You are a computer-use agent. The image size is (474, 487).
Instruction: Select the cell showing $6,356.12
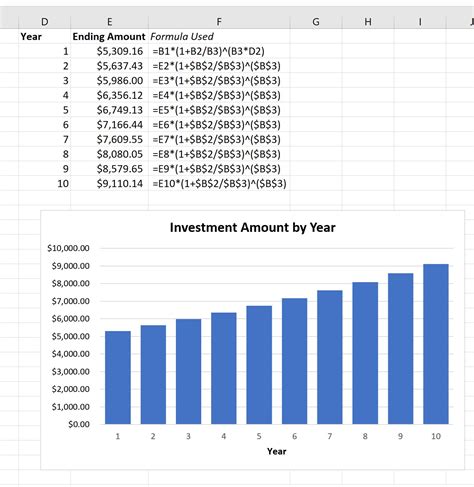click(x=109, y=95)
